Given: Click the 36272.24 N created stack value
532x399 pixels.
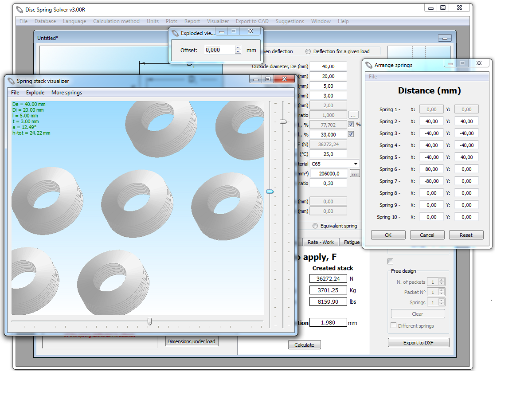Looking at the screenshot, I should click(328, 279).
